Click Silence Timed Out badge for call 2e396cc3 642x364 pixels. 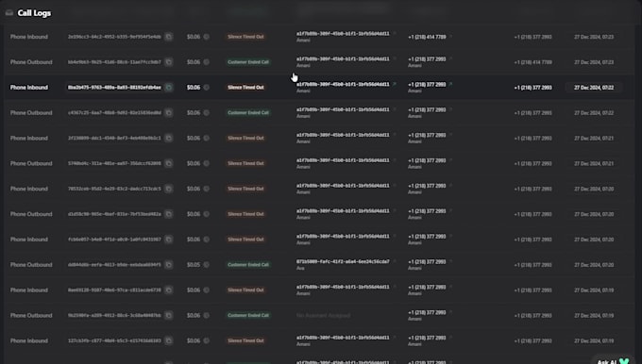[x=245, y=37]
